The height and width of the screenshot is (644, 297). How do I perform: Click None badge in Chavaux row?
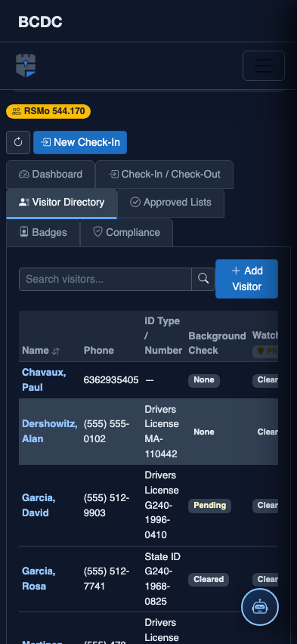tap(204, 380)
